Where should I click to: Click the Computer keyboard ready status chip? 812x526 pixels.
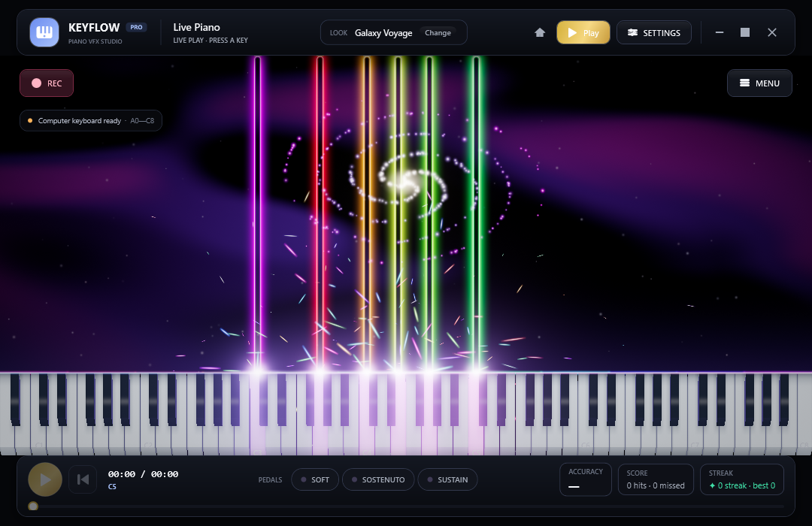[x=91, y=121]
